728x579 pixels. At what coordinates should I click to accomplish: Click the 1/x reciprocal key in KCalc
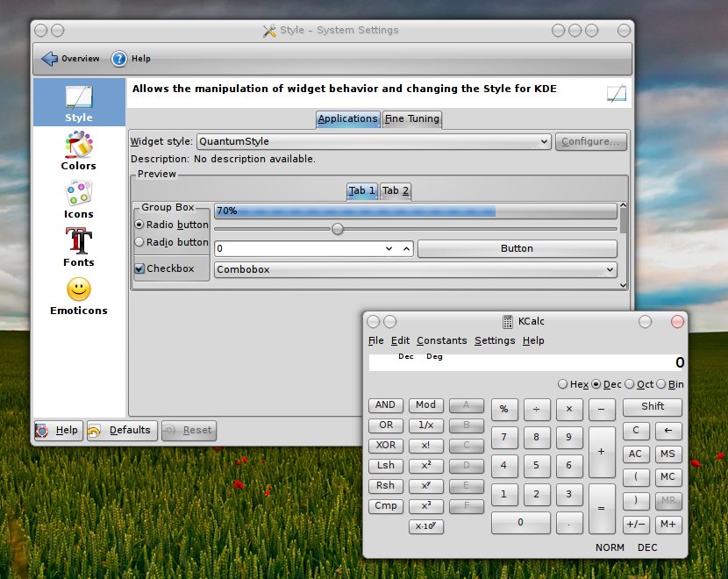(426, 425)
